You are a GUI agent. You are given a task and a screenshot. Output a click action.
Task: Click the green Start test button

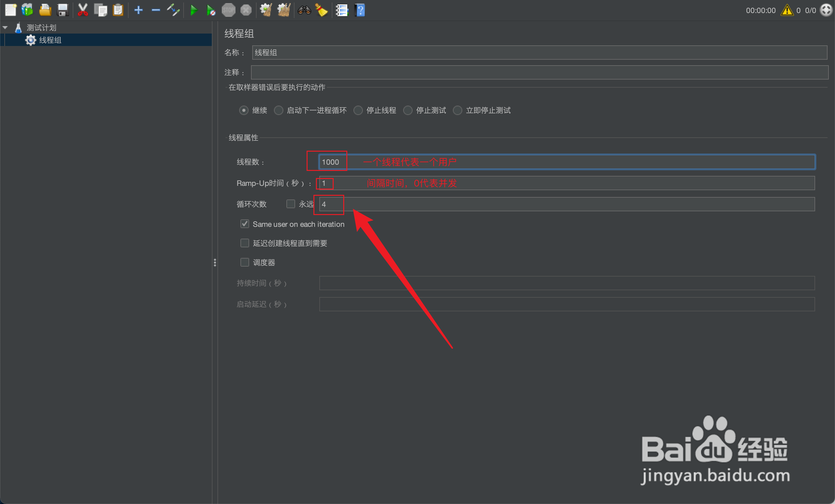click(194, 10)
